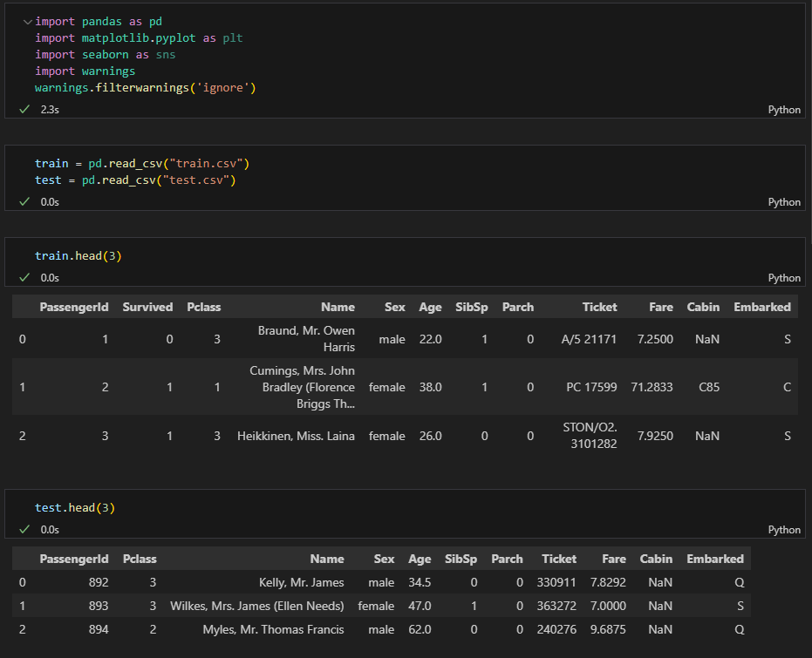
Task: Click the PassengerId value 892
Action: [99, 582]
